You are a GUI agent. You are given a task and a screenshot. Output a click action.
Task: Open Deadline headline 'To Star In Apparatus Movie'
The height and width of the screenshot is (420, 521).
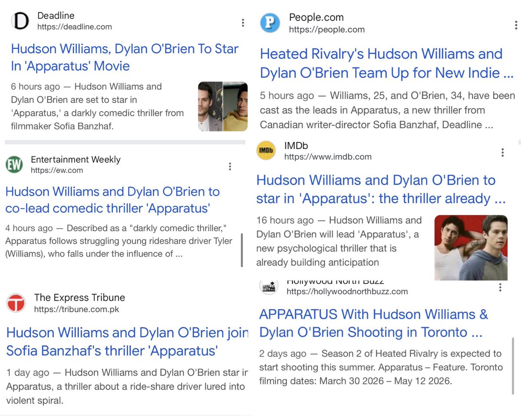[125, 57]
